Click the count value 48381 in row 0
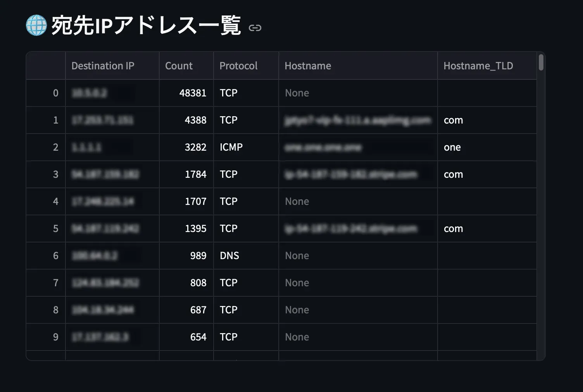The width and height of the screenshot is (583, 392). point(193,93)
